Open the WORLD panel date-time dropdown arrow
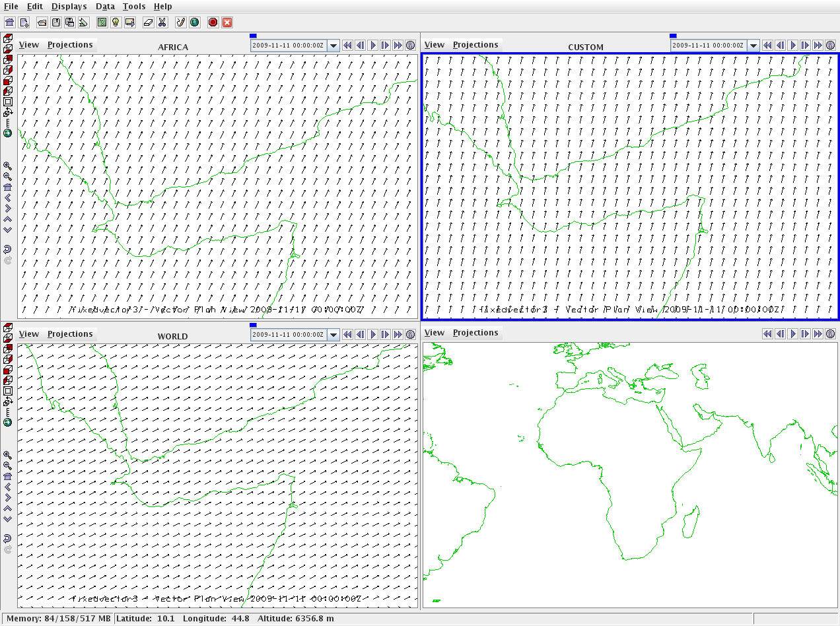The width and height of the screenshot is (840, 626). (x=333, y=335)
